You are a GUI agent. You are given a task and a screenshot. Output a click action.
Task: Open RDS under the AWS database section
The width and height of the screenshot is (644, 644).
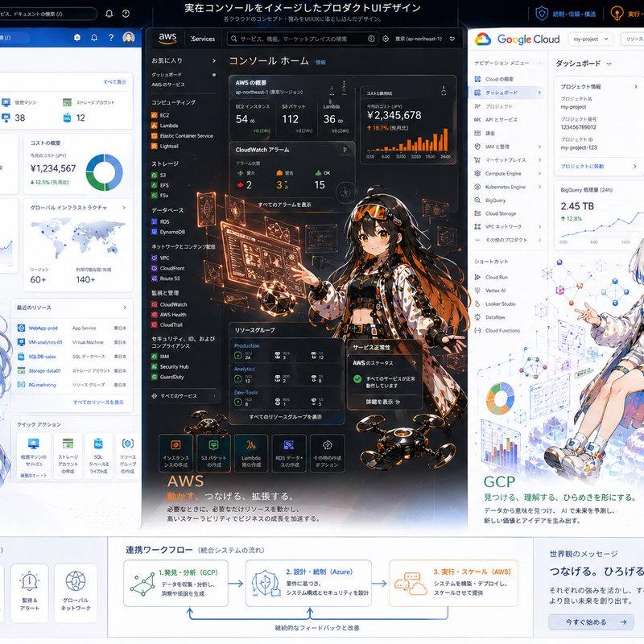coord(164,221)
